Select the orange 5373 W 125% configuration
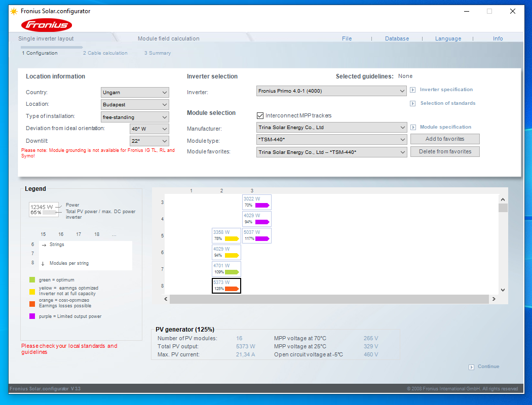The image size is (532, 405). coord(226,286)
